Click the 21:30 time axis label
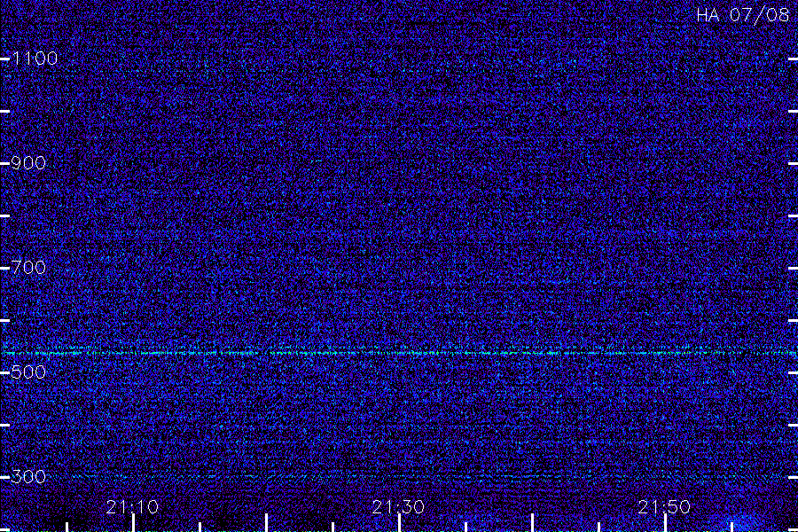 [398, 507]
